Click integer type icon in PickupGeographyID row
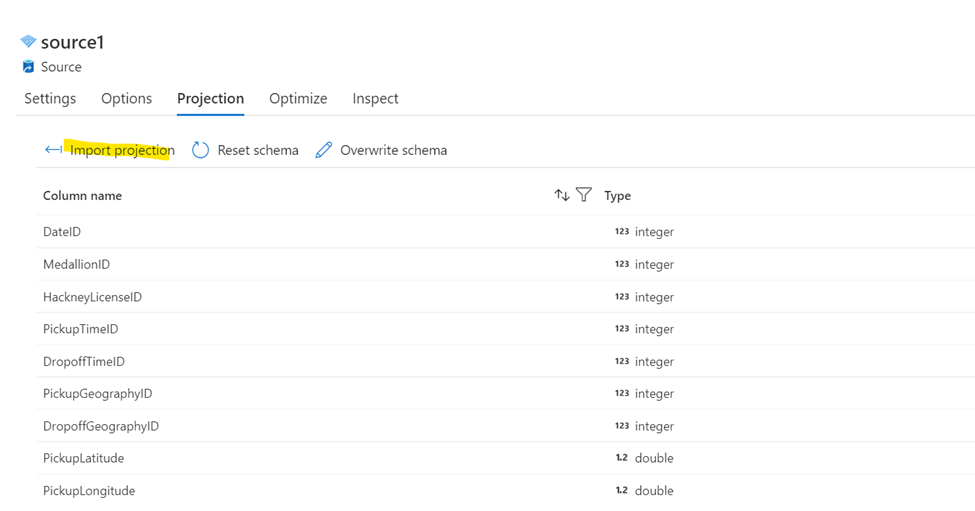The height and width of the screenshot is (511, 975). click(622, 394)
